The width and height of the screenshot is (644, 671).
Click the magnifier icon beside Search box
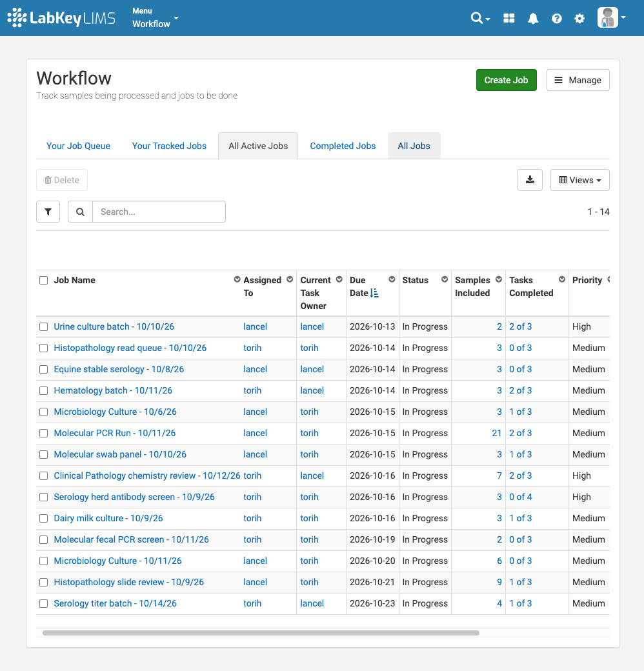pyautogui.click(x=80, y=212)
